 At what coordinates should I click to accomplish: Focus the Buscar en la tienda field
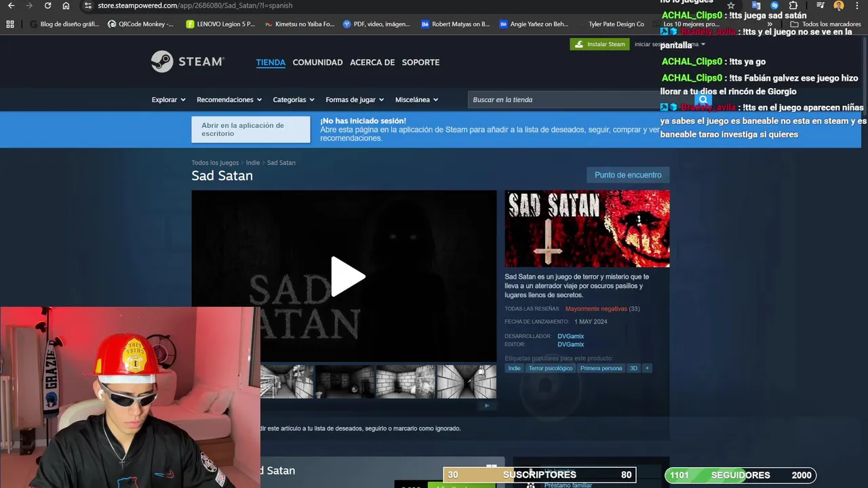(x=581, y=100)
